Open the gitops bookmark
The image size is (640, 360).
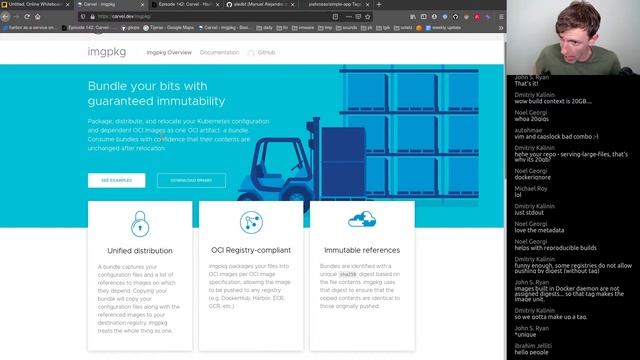(130, 28)
